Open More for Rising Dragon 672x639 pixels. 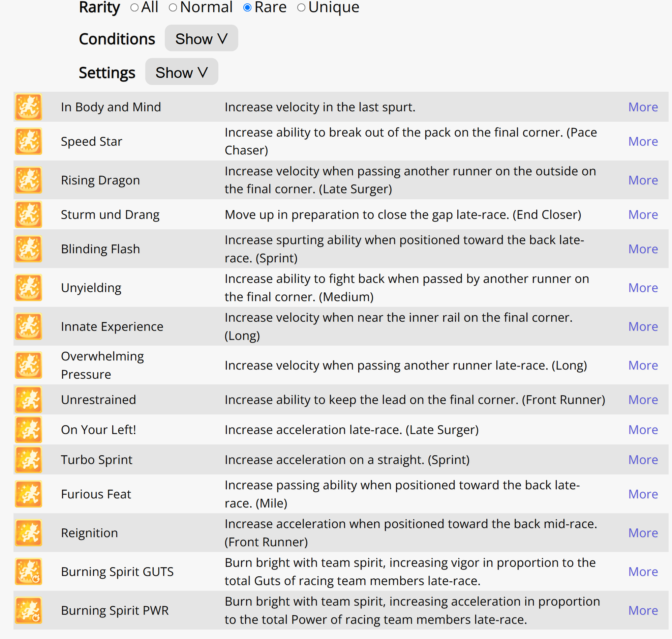click(x=643, y=180)
